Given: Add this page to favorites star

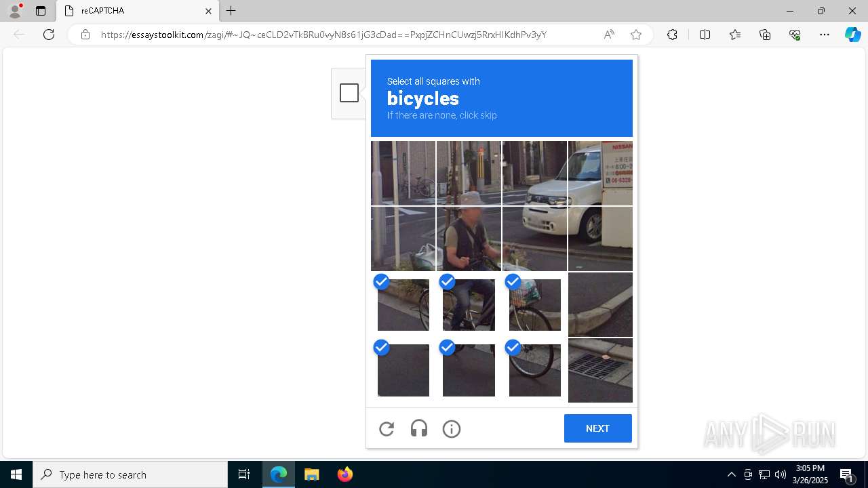Looking at the screenshot, I should [x=636, y=35].
